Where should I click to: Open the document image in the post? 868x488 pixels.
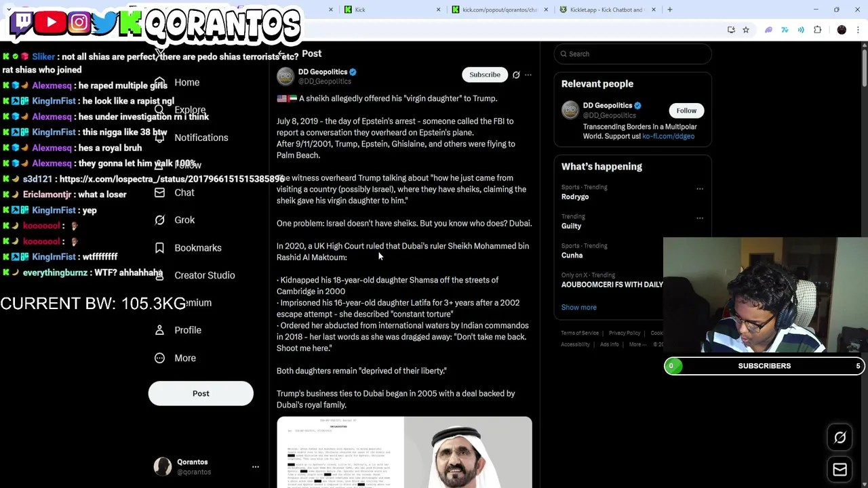[x=340, y=453]
